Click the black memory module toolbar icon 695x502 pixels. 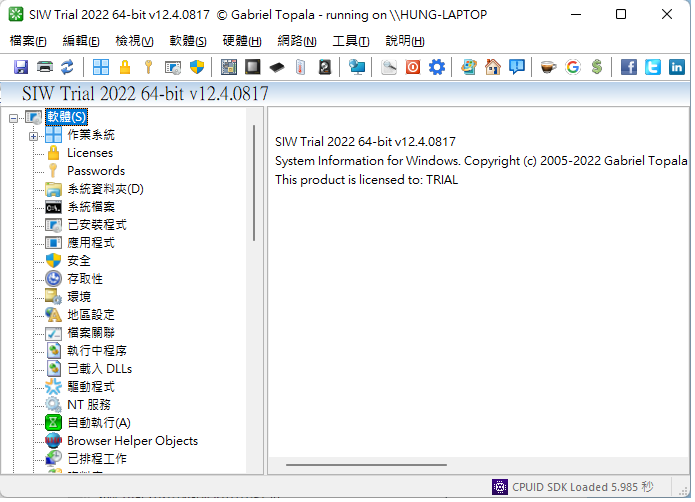[x=277, y=67]
